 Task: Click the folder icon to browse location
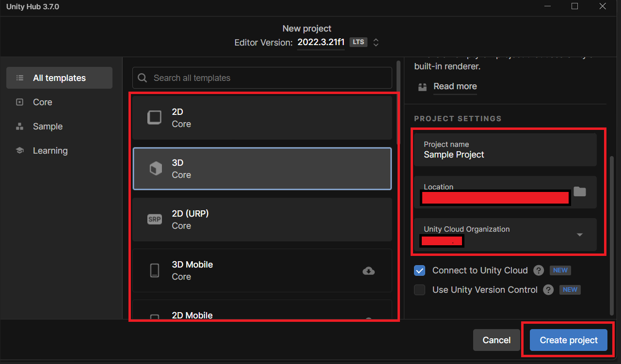(x=579, y=191)
